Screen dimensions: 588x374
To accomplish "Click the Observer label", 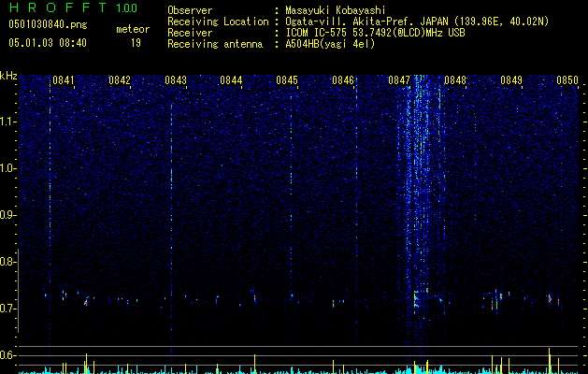I will (190, 10).
